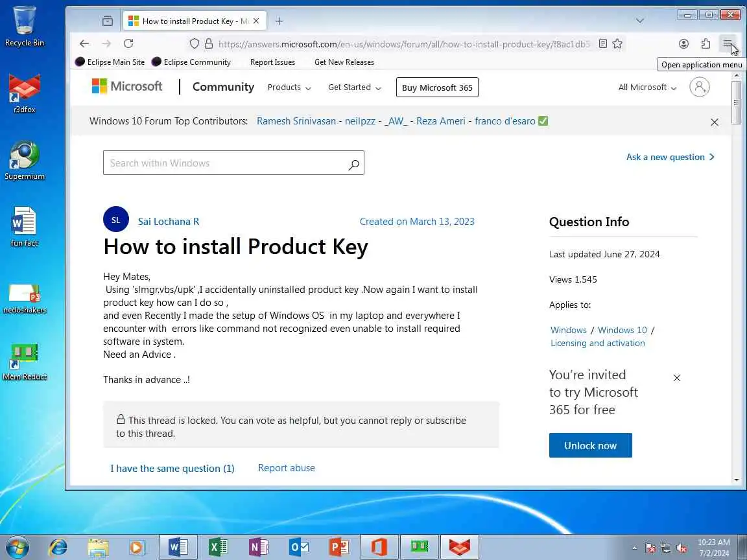The image size is (747, 560).
Task: Dismiss the Top Contributors banner
Action: click(x=714, y=122)
